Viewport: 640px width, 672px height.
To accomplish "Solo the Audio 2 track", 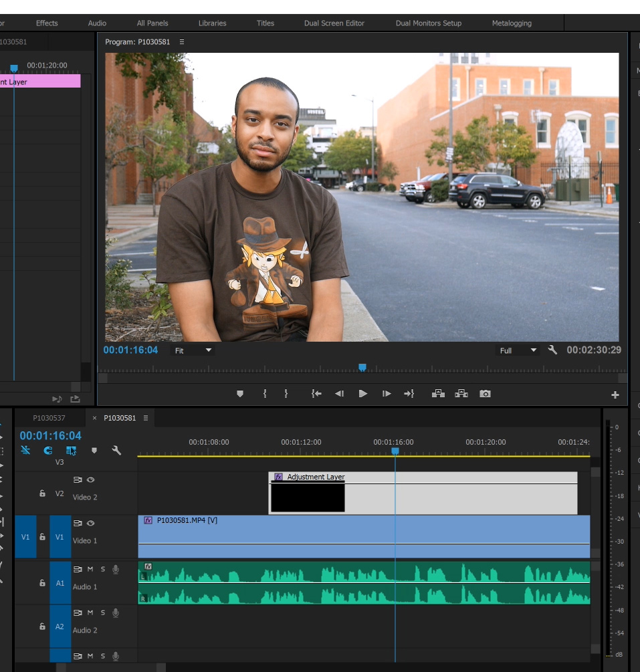I will (x=103, y=612).
